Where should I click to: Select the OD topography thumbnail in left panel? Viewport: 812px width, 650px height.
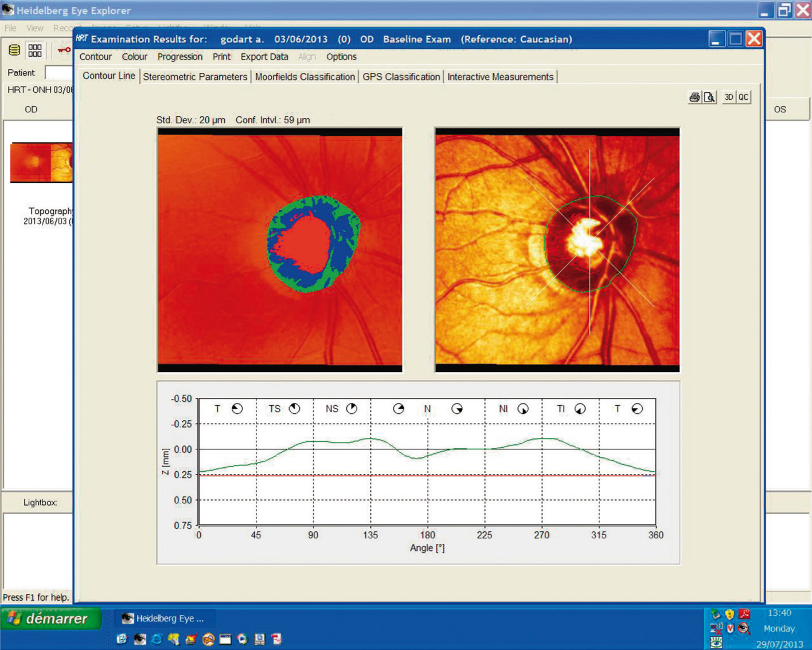pos(41,163)
